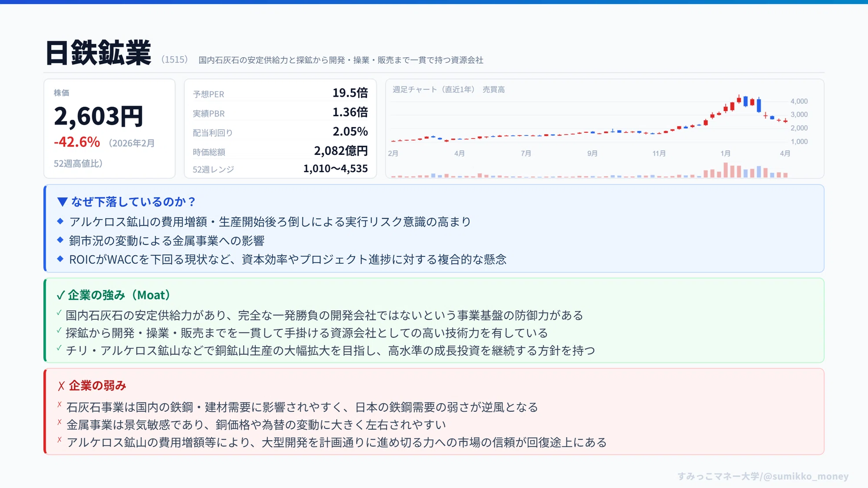Click the 銅市況の変動による金属事業への影響 line
This screenshot has width=868, height=488.
click(x=167, y=241)
